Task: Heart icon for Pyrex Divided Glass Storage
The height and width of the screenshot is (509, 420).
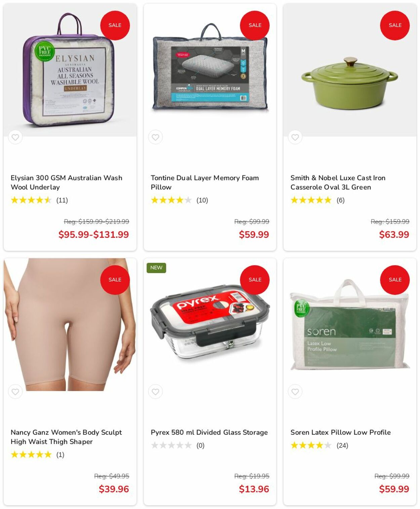Action: tap(155, 392)
